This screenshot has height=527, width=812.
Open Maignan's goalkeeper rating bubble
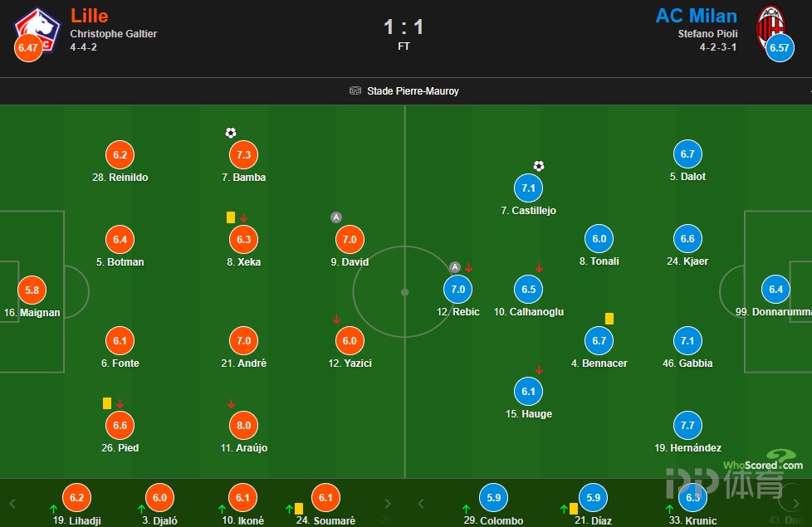pos(32,290)
